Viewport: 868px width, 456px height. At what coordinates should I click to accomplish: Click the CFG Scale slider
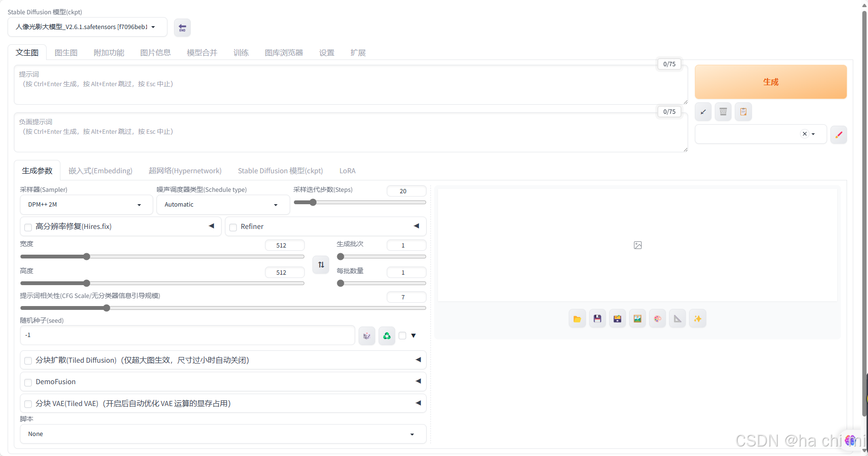coord(223,308)
